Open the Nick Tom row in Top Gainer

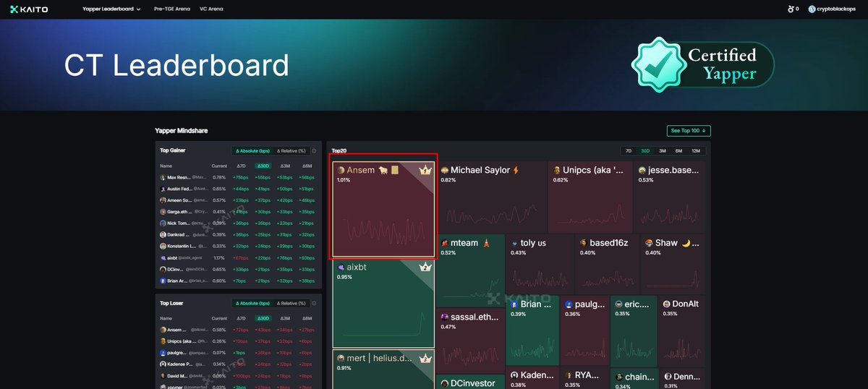238,223
